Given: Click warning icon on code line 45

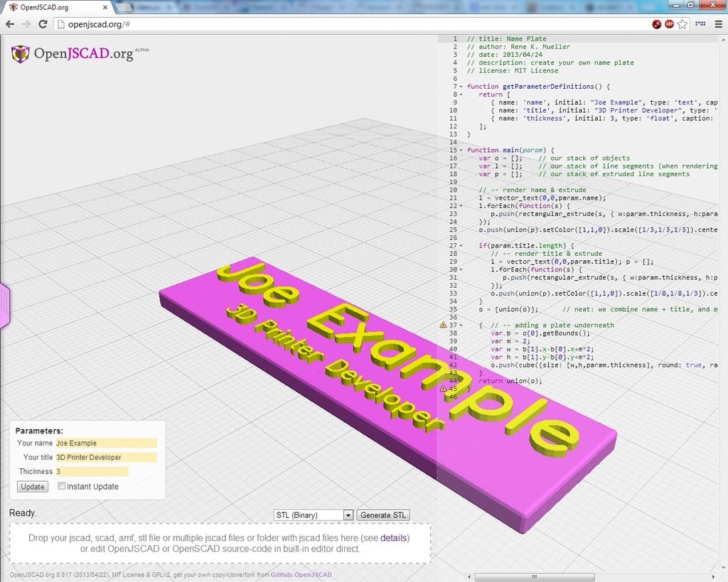Looking at the screenshot, I should [x=444, y=389].
